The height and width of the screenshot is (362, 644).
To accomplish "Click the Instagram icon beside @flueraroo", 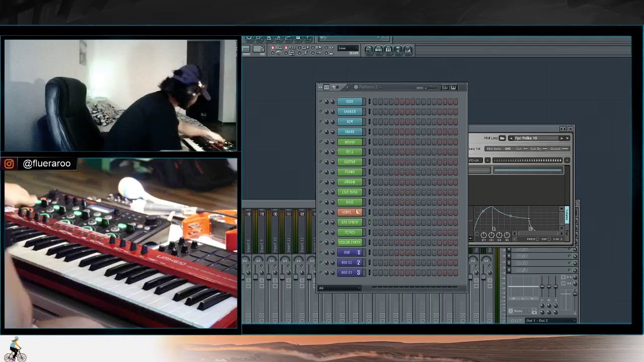I will [x=9, y=164].
